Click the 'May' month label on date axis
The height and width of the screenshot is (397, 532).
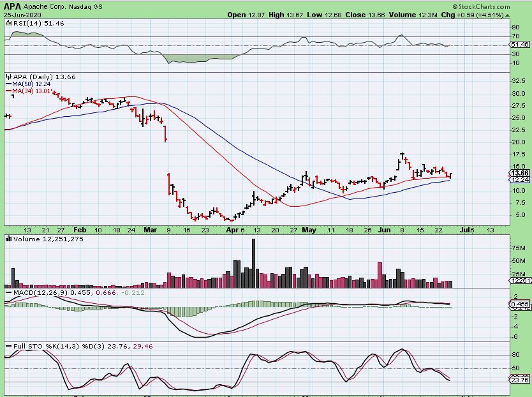click(309, 230)
